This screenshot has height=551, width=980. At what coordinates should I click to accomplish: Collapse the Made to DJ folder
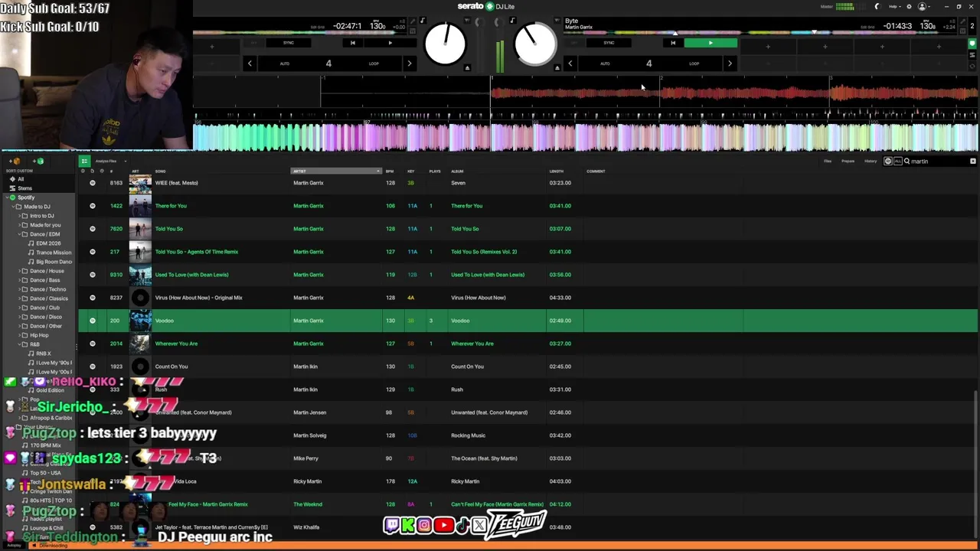click(x=12, y=207)
